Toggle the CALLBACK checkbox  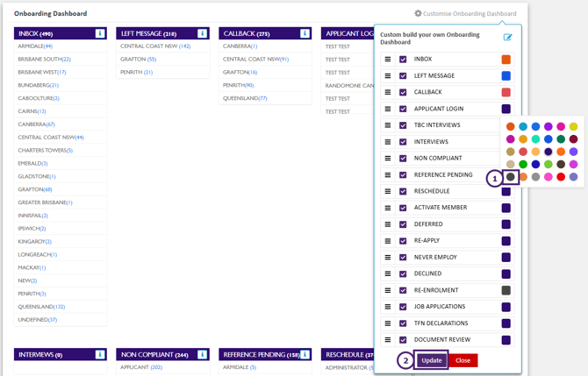click(403, 92)
